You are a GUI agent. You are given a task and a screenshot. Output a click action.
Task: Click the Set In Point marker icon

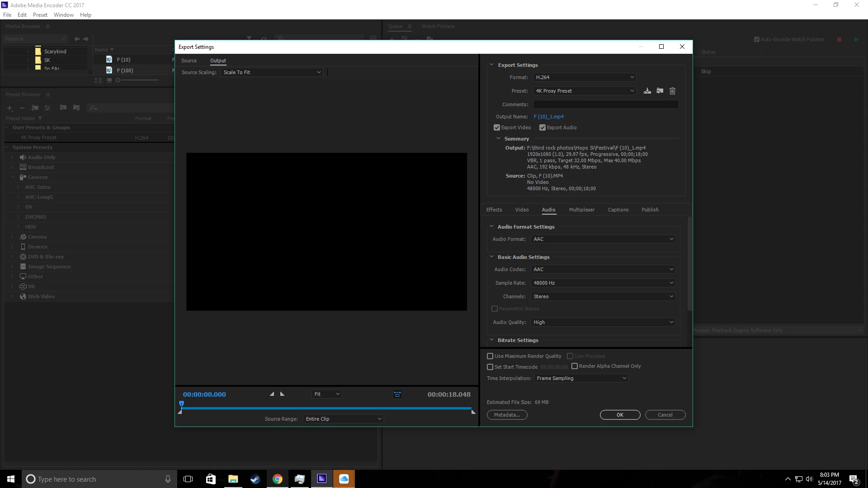coord(272,394)
